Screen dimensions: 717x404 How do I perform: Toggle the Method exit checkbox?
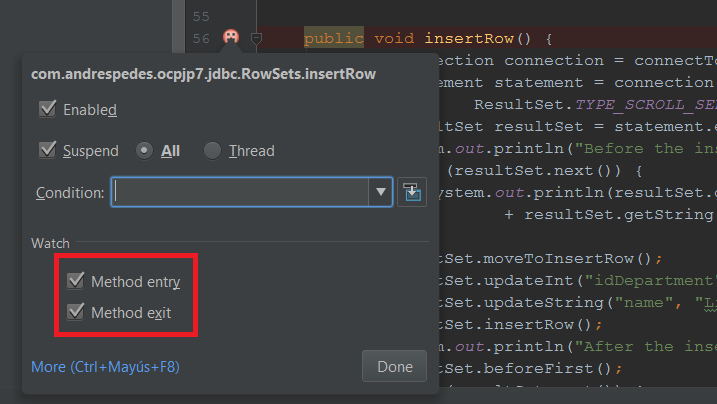[x=75, y=312]
